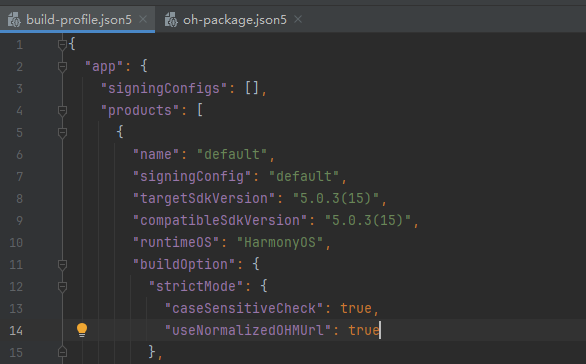
Task: Close the oh-package.json5 tab
Action: (298, 19)
